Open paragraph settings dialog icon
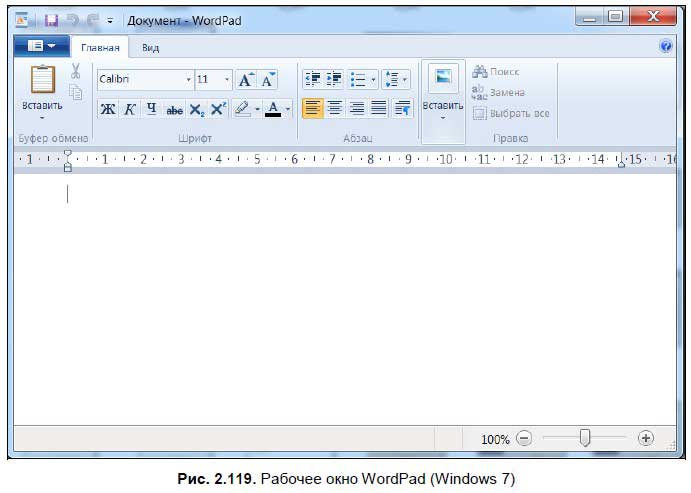691x493 pixels. point(402,108)
